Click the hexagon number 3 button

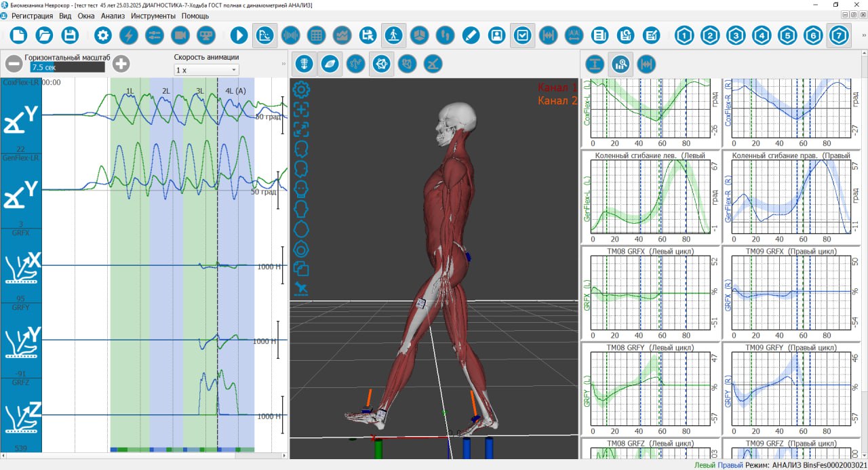point(736,35)
